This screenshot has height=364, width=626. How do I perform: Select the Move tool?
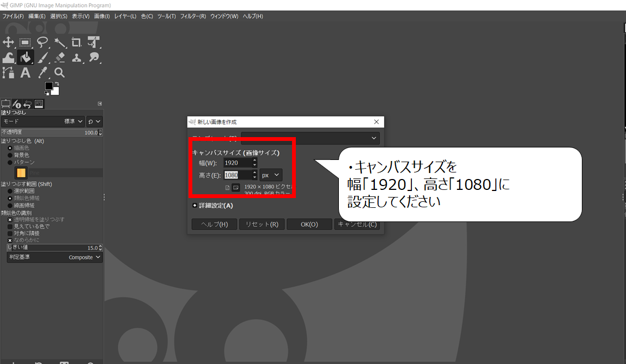[x=8, y=42]
